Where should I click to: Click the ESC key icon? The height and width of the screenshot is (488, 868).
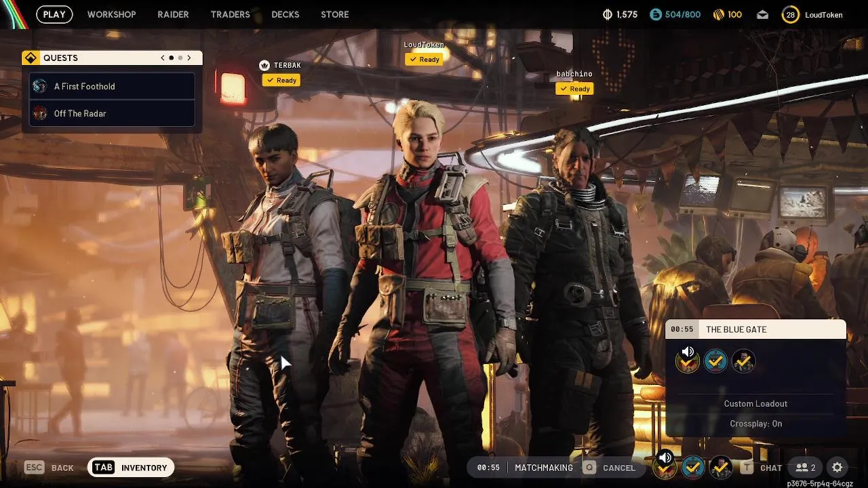pos(35,468)
